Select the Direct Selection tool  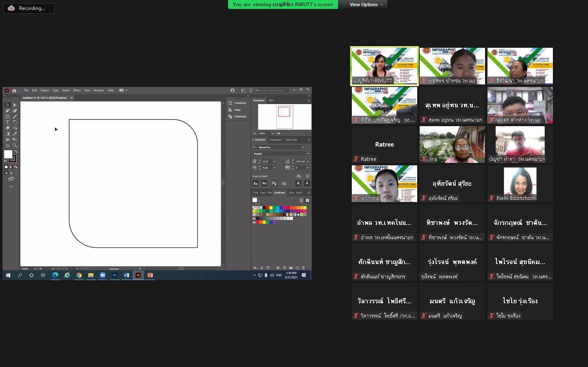15,105
